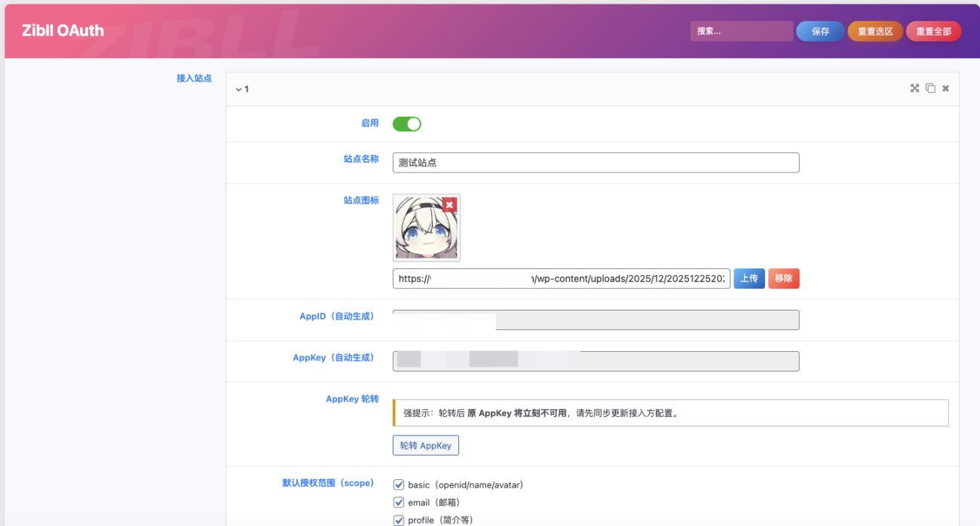Click into the 站点名称 text field
Image resolution: width=980 pixels, height=526 pixels.
click(x=596, y=163)
